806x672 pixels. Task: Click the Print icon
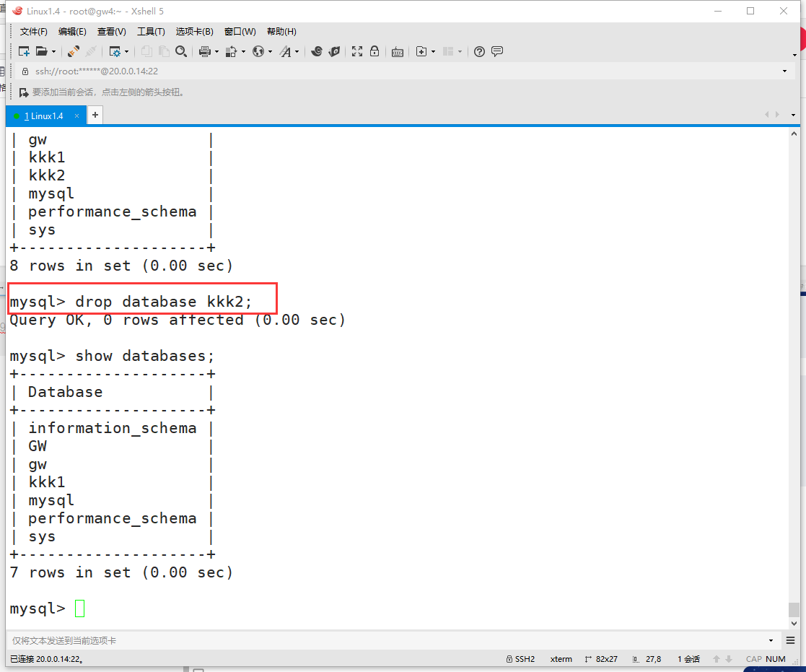point(205,51)
